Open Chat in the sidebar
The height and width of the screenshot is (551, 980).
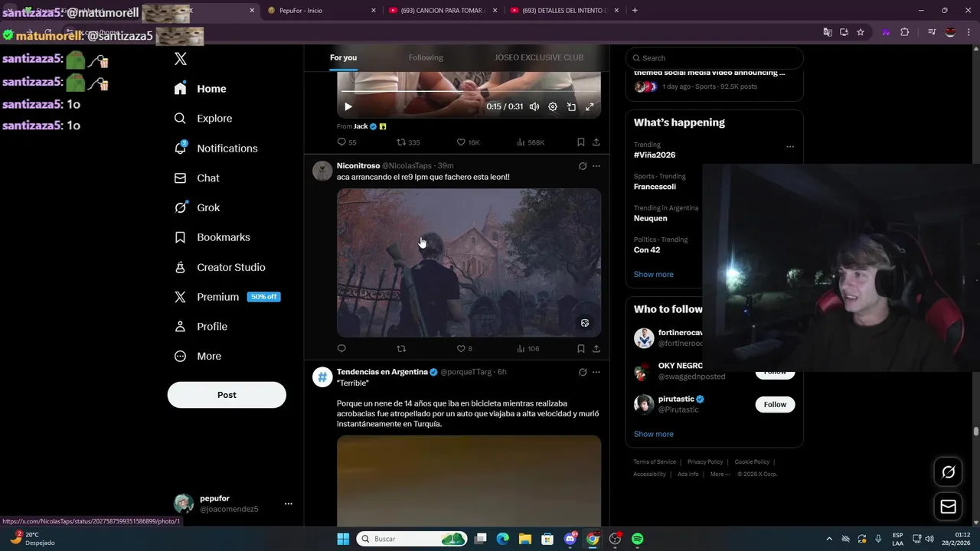pyautogui.click(x=197, y=178)
